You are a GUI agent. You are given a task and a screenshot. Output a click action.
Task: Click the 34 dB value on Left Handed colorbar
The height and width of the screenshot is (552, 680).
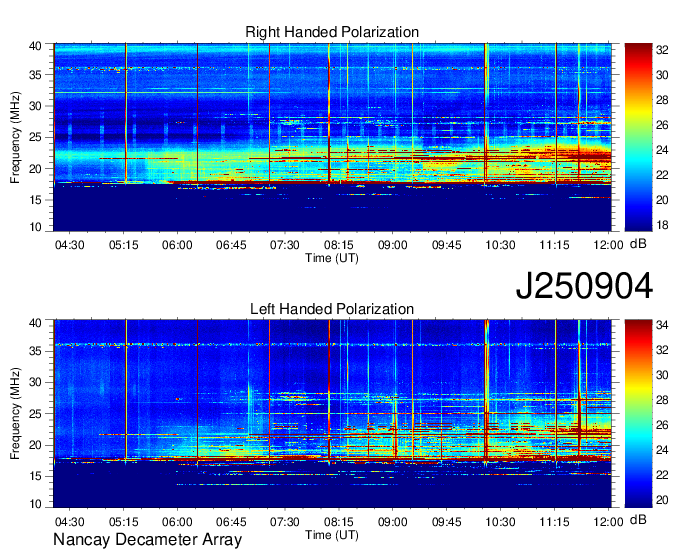pos(662,325)
